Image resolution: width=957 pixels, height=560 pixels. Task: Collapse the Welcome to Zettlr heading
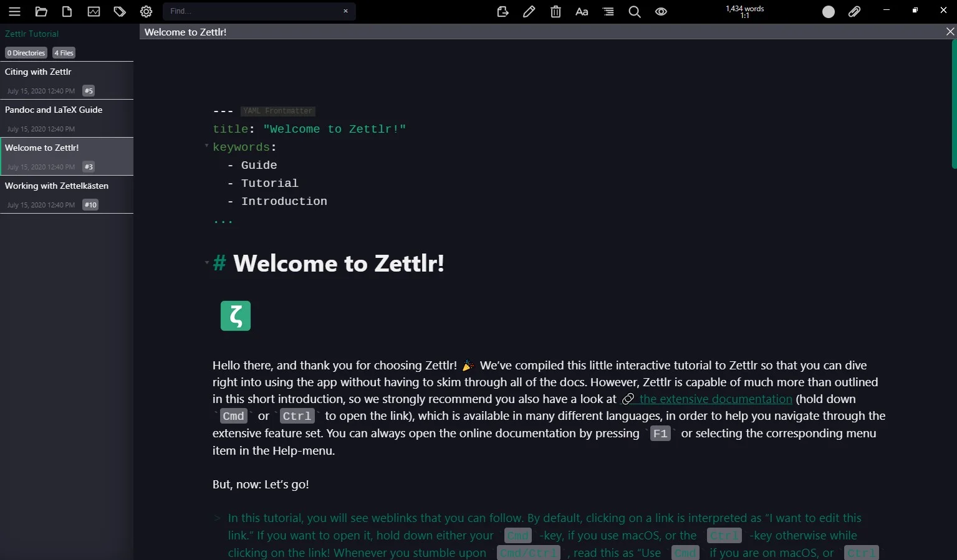pyautogui.click(x=206, y=263)
